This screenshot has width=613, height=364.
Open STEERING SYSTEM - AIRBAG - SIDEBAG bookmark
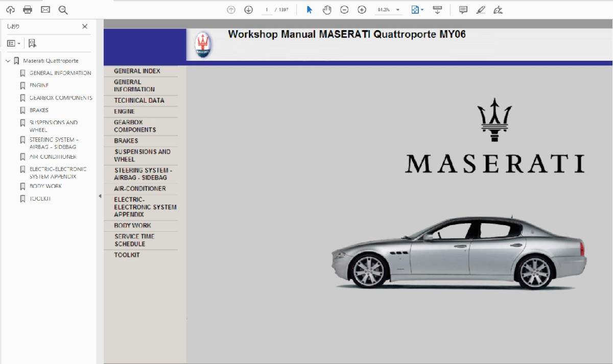click(x=54, y=143)
